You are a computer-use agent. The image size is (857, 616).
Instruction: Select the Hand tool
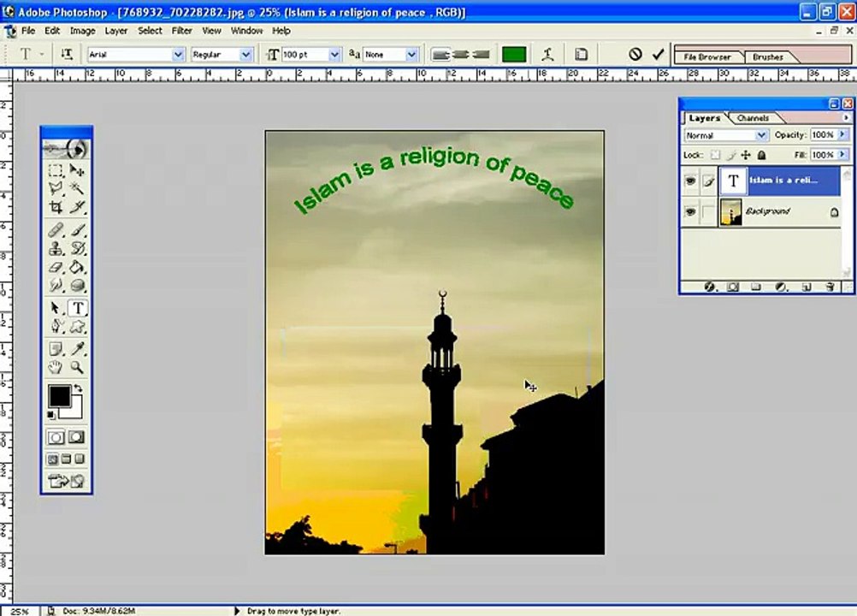click(56, 367)
